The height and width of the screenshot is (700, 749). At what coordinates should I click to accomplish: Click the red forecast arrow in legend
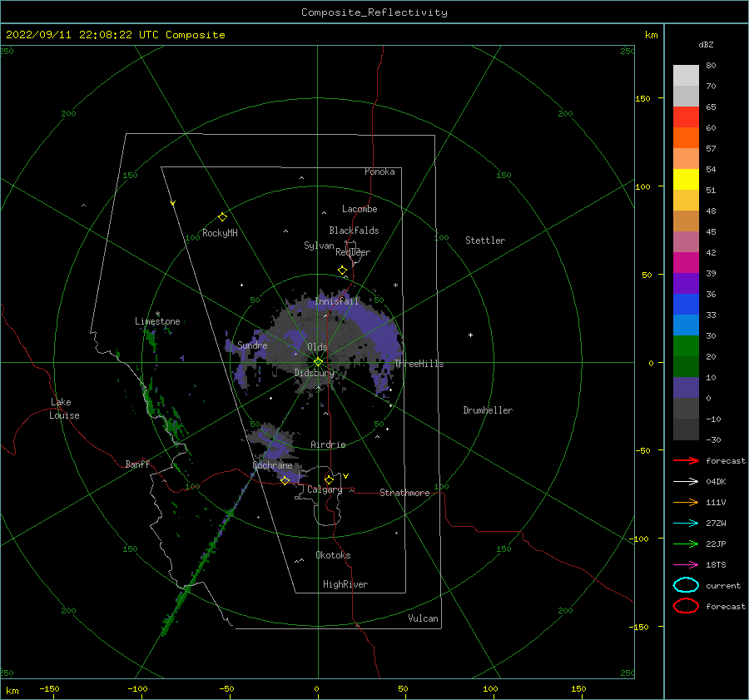pos(686,460)
